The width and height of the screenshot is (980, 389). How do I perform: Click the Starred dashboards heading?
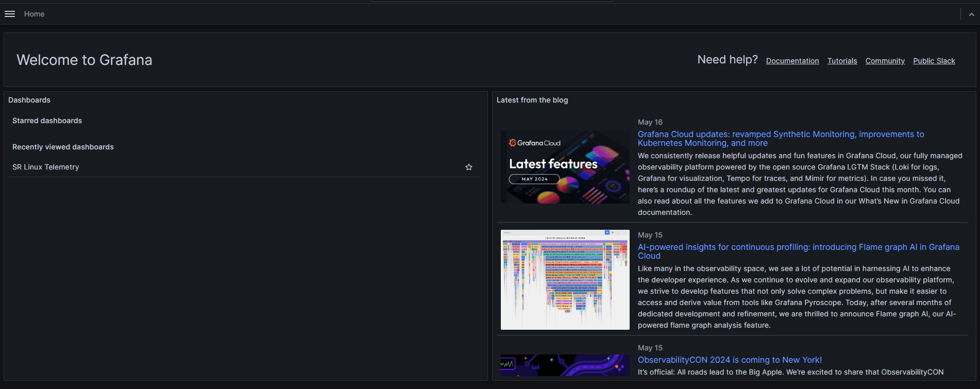coord(47,121)
